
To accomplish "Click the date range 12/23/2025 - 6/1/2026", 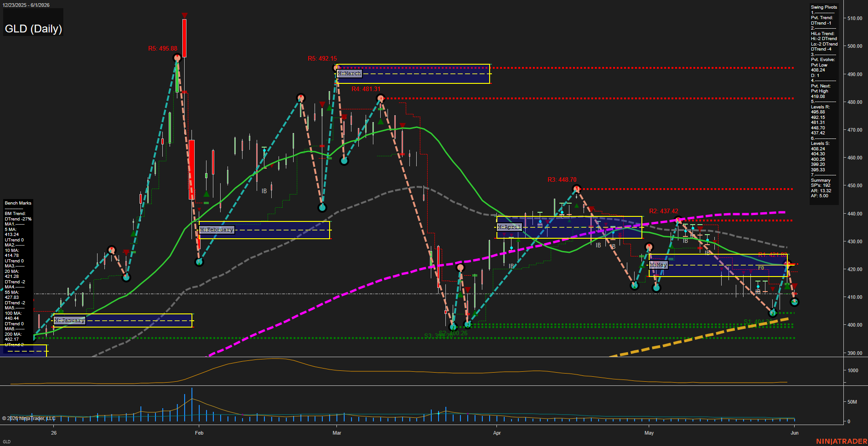I will click(x=26, y=5).
